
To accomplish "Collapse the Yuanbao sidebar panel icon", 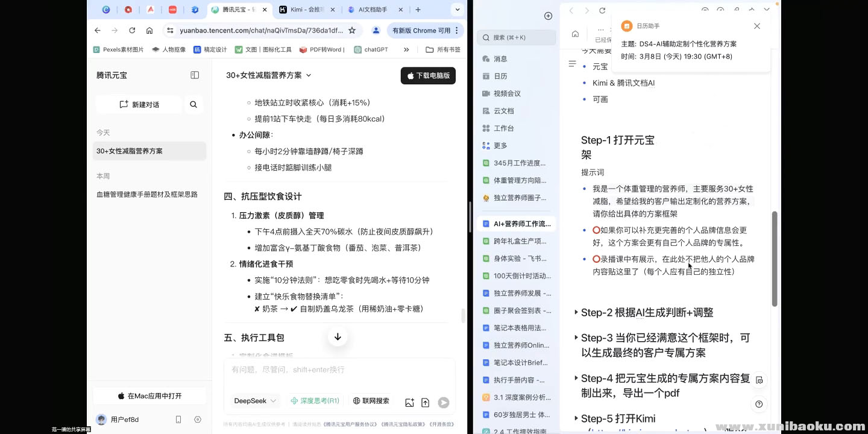I will tap(195, 75).
